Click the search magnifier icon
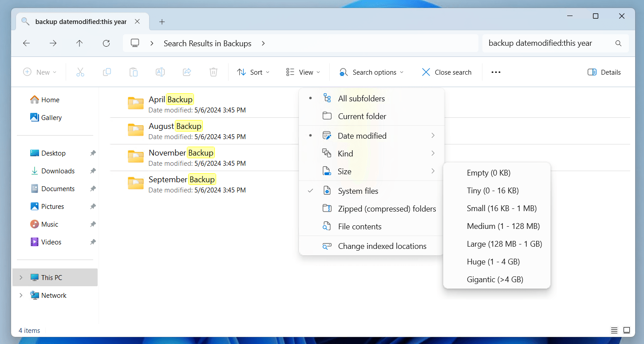Image resolution: width=644 pixels, height=344 pixels. click(x=618, y=43)
